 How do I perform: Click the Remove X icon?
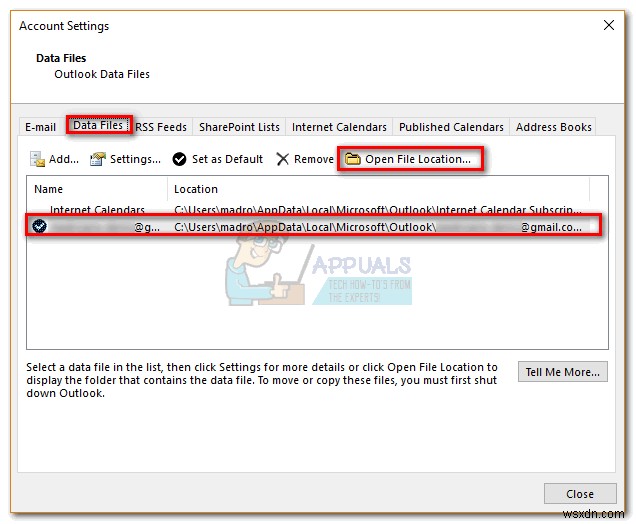(282, 159)
